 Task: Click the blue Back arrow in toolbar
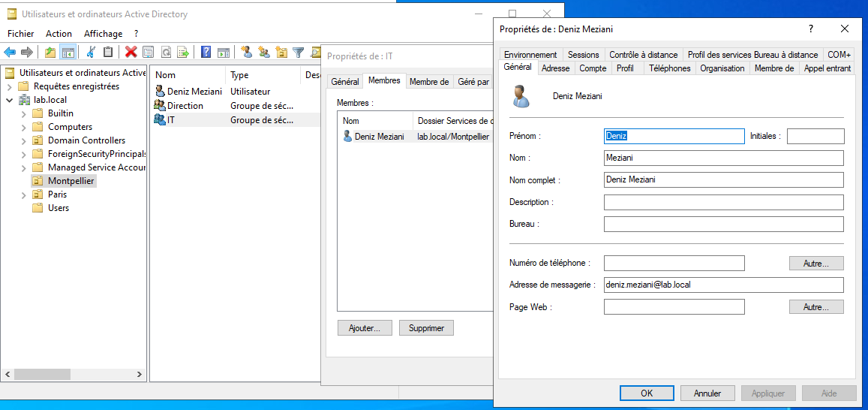point(10,52)
